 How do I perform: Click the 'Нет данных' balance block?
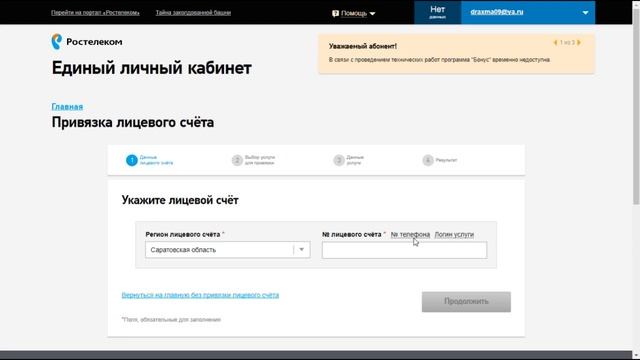click(438, 12)
